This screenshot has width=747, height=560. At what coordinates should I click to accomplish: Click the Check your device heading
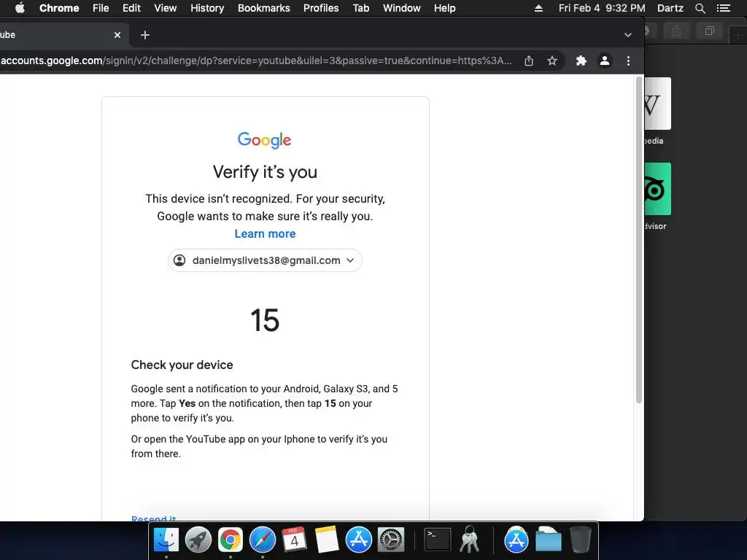[182, 365]
